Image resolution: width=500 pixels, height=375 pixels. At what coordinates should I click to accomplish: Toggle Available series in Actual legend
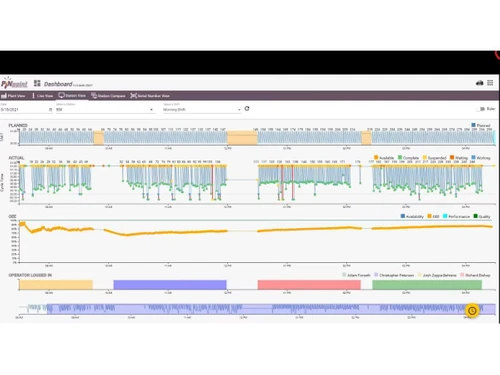[x=384, y=157]
